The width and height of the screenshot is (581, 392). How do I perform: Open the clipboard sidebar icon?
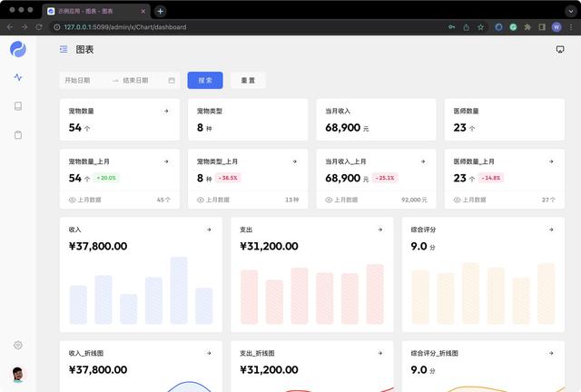coord(18,135)
